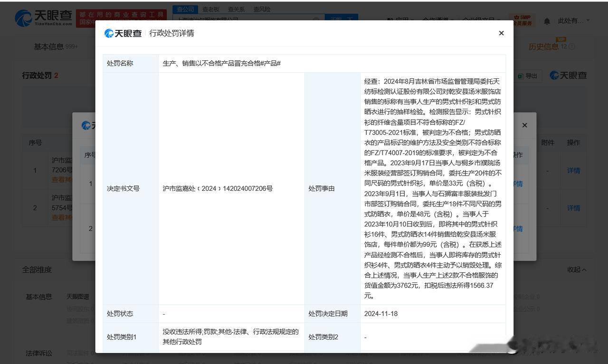This screenshot has width=608, height=364.
Task: Select the 查风险 search tab
Action: pyautogui.click(x=262, y=9)
